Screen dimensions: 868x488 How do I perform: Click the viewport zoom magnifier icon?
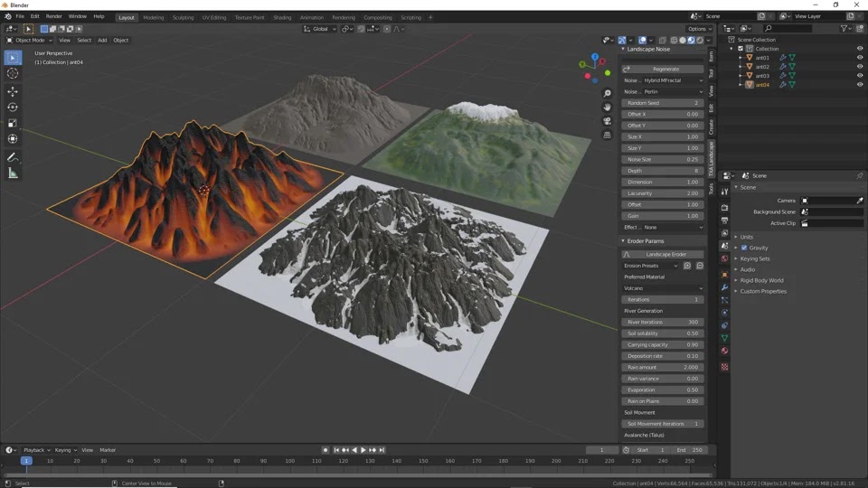click(x=608, y=93)
